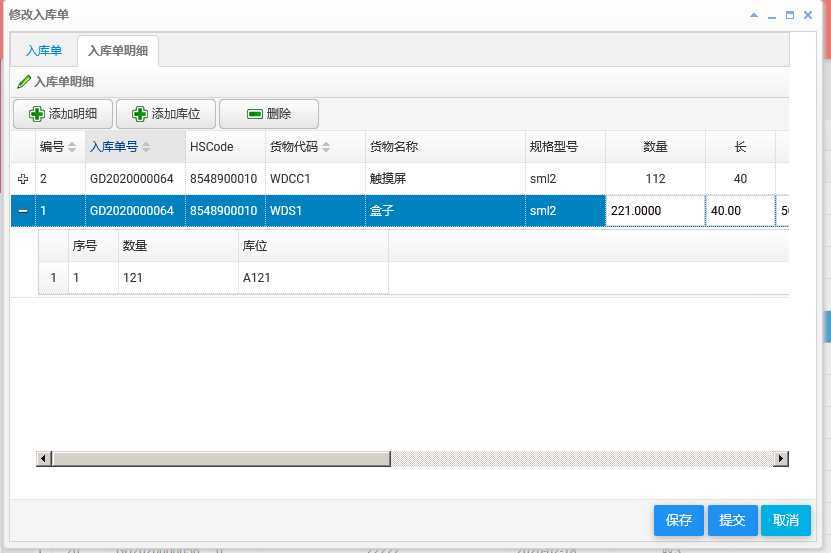Click the green plus icon on 添加明细
This screenshot has width=831, height=553.
click(37, 114)
